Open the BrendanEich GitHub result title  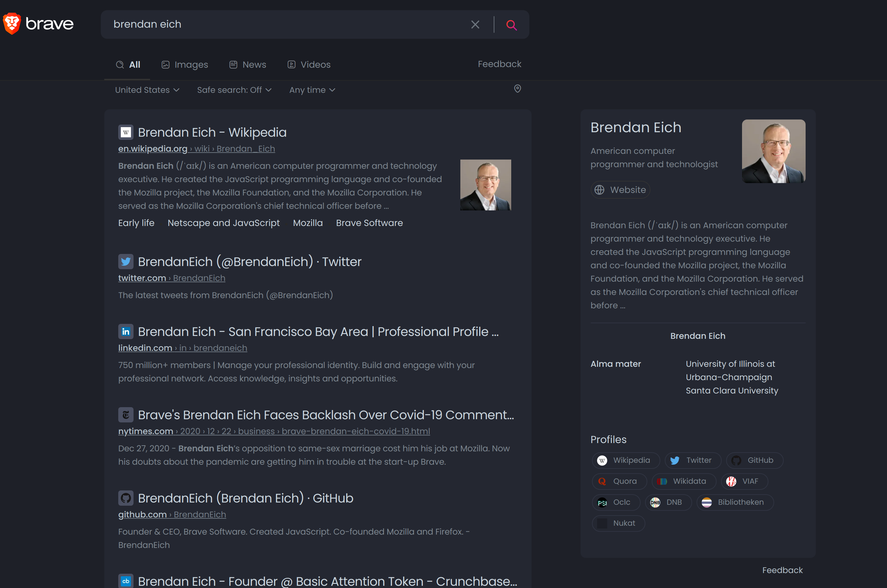tap(246, 498)
